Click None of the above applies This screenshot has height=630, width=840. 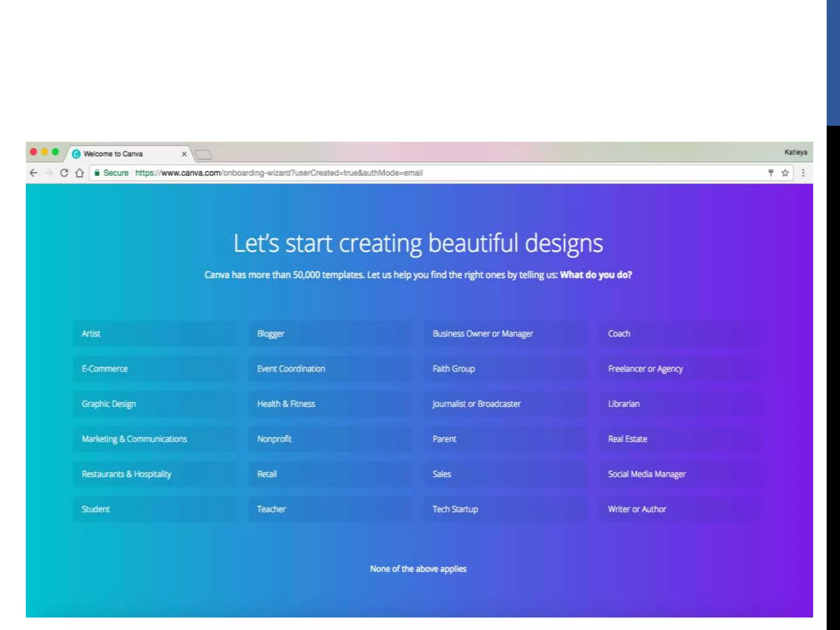pos(418,568)
